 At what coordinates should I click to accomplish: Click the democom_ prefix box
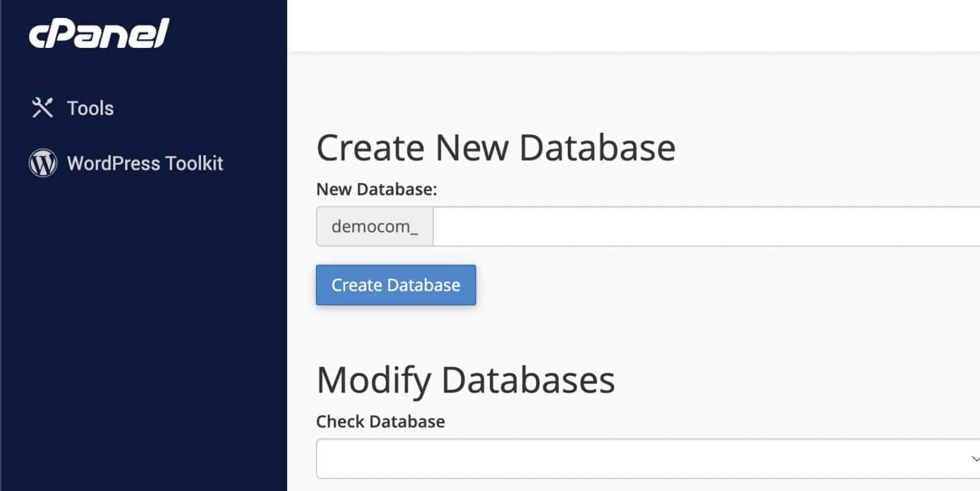pos(374,226)
